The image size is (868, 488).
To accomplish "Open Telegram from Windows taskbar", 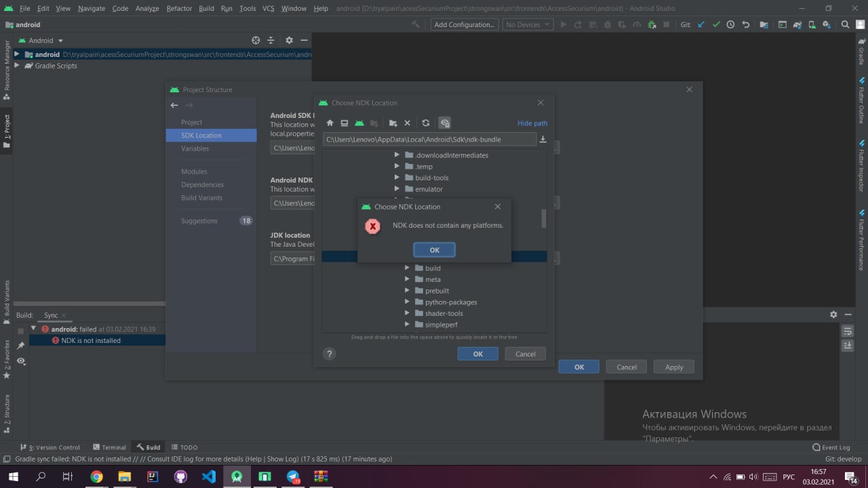I will click(293, 477).
